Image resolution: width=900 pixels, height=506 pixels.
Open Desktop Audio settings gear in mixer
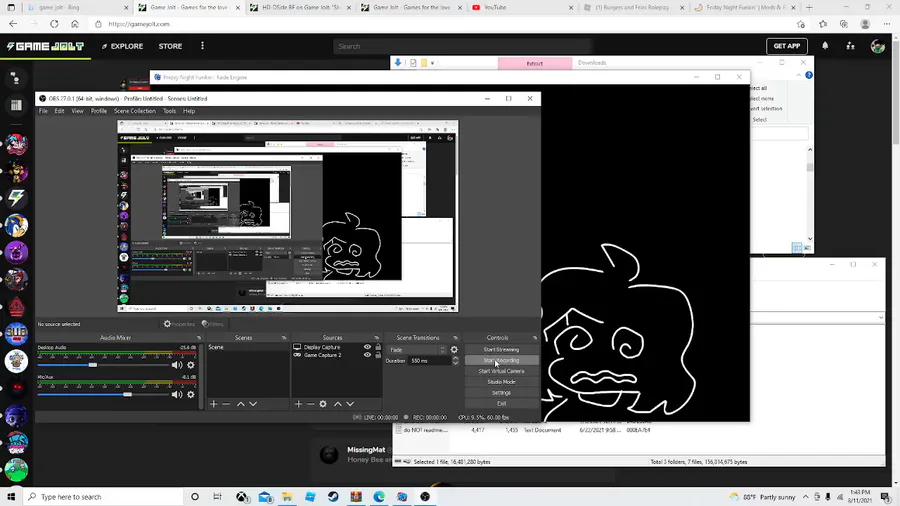point(191,365)
